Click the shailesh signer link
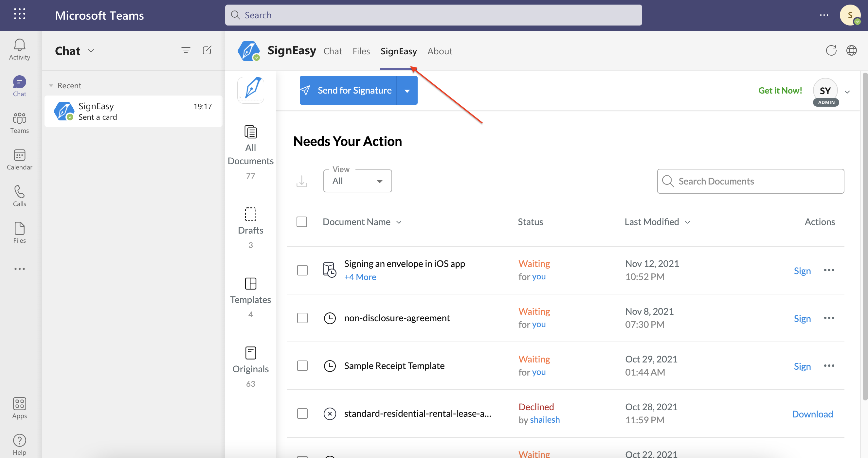Viewport: 868px width, 458px height. pyautogui.click(x=545, y=420)
